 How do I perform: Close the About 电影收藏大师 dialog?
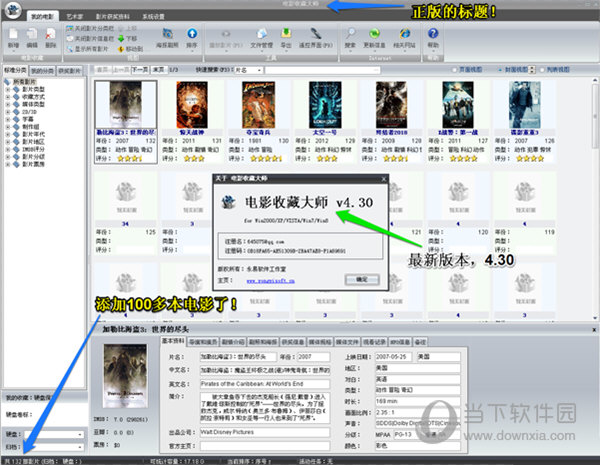(x=384, y=179)
